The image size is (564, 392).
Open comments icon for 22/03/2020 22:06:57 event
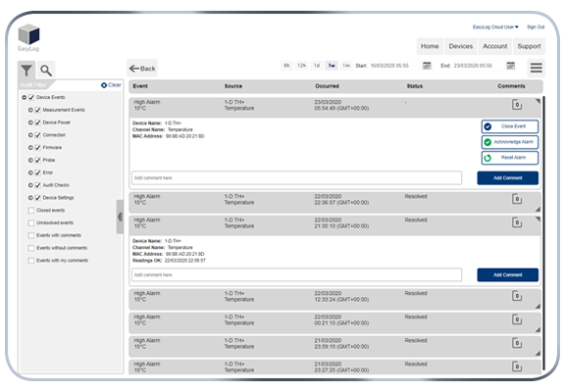(517, 199)
